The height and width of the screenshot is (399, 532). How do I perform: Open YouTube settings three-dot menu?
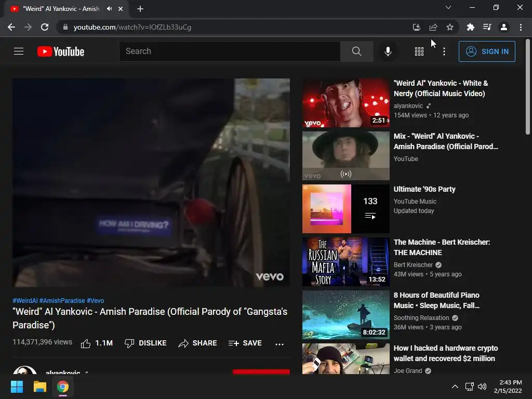(444, 51)
